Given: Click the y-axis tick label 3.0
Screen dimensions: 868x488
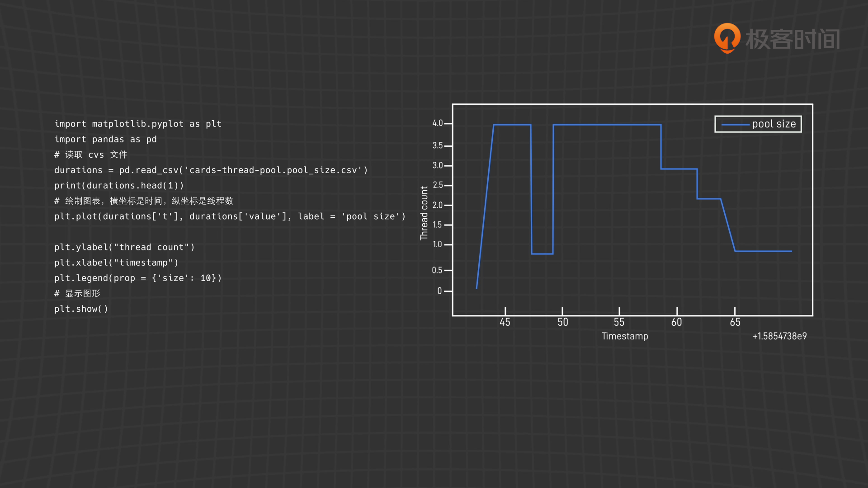Looking at the screenshot, I should [438, 165].
